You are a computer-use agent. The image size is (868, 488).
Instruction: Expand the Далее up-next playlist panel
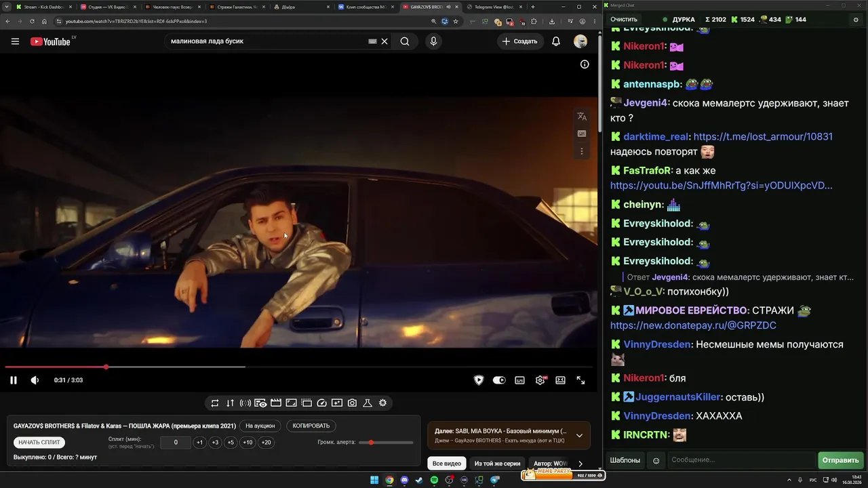(x=579, y=435)
